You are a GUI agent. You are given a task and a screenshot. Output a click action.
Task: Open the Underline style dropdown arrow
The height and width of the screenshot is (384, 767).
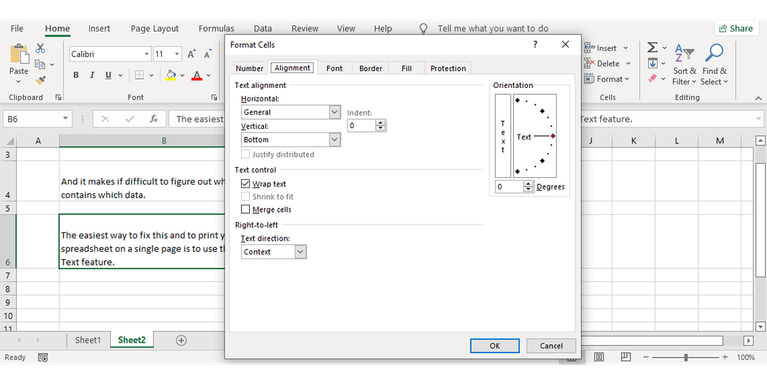(120, 75)
